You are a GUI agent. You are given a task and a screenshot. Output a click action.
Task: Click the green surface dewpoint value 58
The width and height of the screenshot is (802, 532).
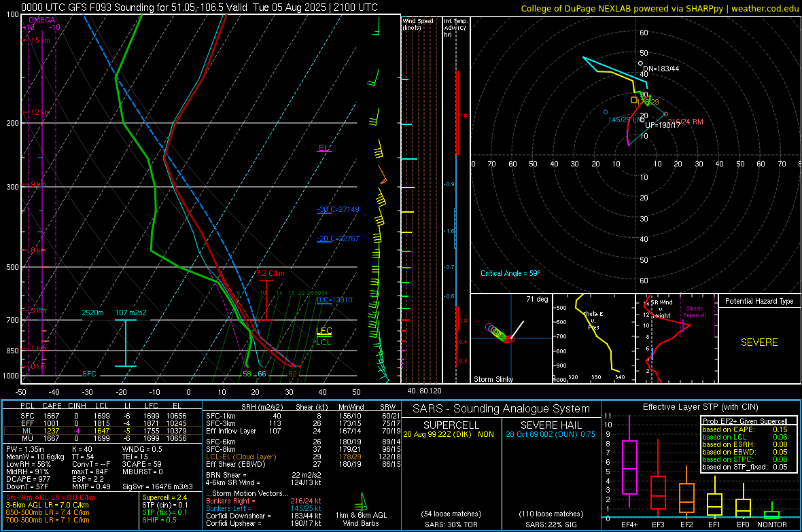[x=247, y=374]
